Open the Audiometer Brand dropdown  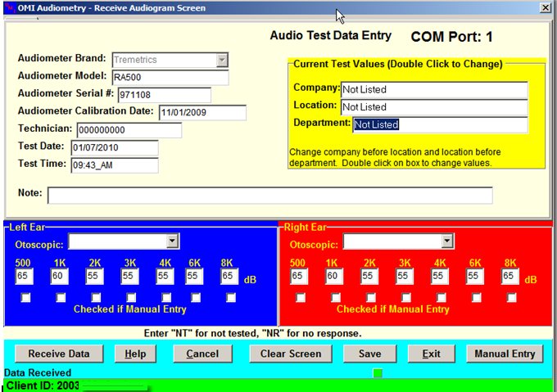click(x=221, y=60)
